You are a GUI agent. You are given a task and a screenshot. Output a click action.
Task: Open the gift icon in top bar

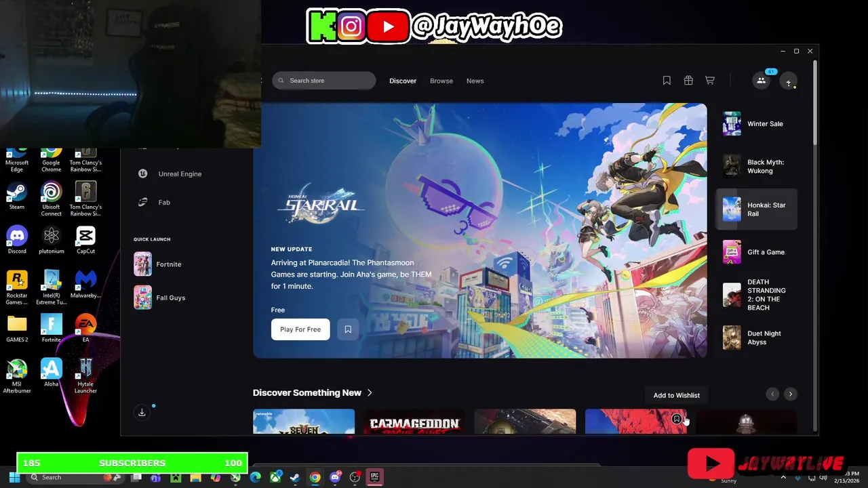tap(688, 81)
